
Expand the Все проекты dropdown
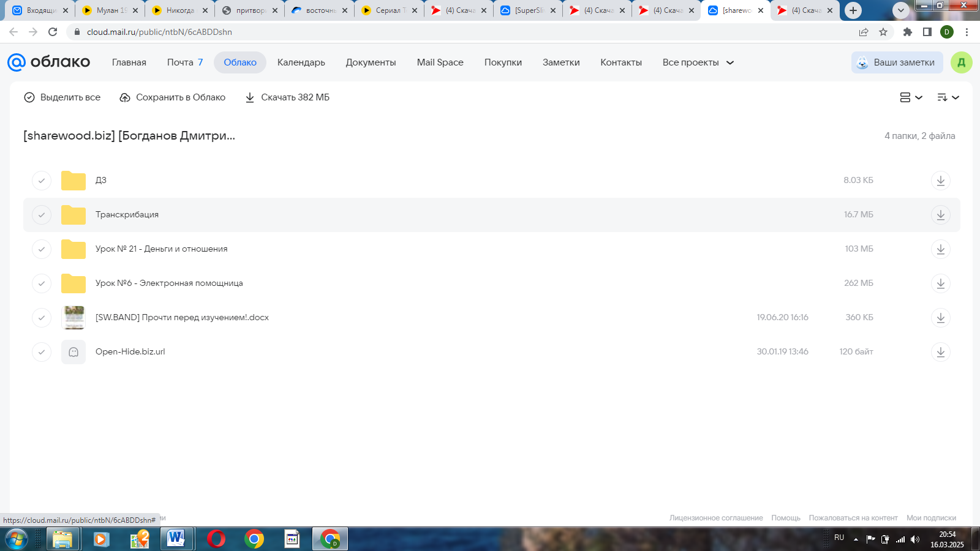click(x=698, y=62)
